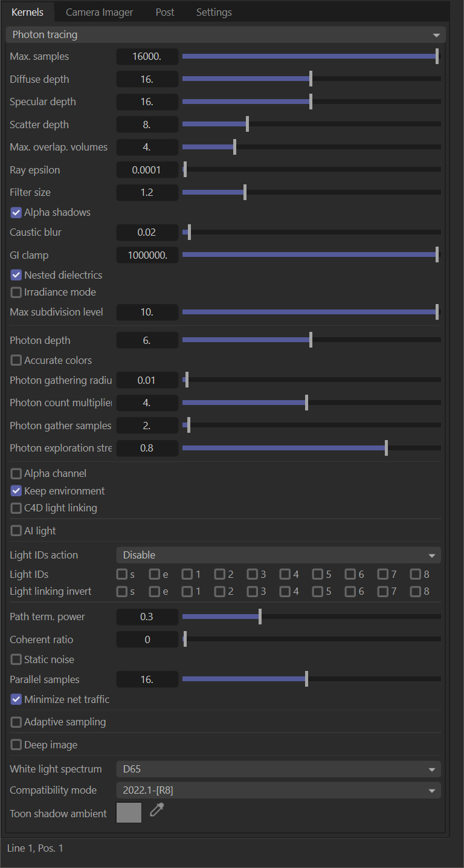464x868 pixels.
Task: Enable the AI light checkbox
Action: (x=16, y=531)
